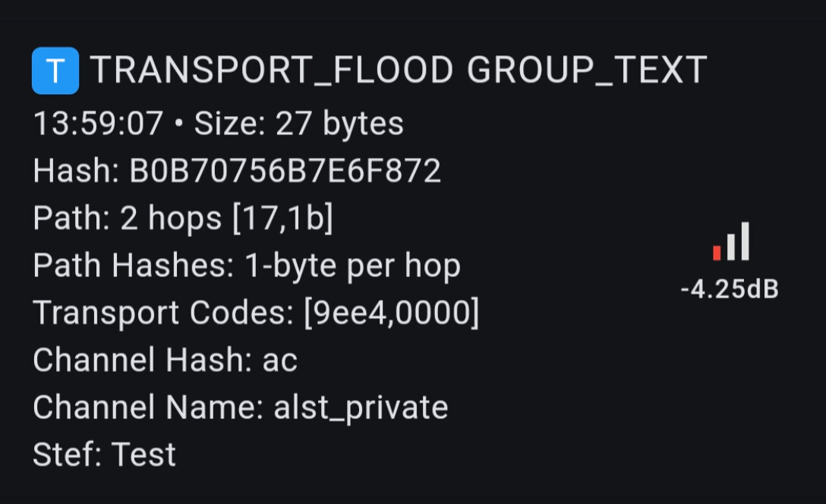
Task: Select the GROUP_TEXT payload type label
Action: [x=587, y=71]
